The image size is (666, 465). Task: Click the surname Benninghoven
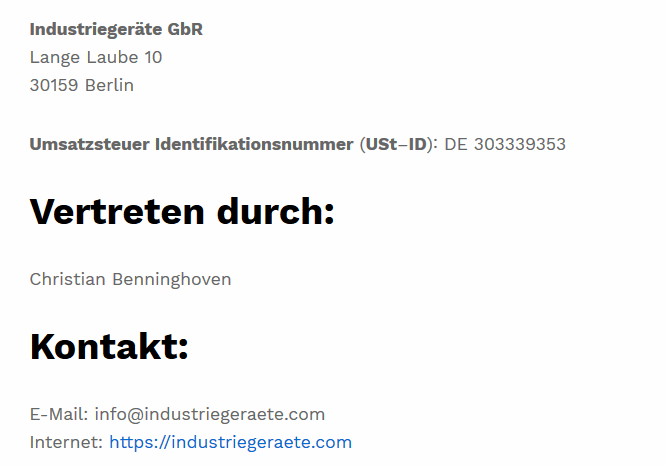(x=172, y=280)
